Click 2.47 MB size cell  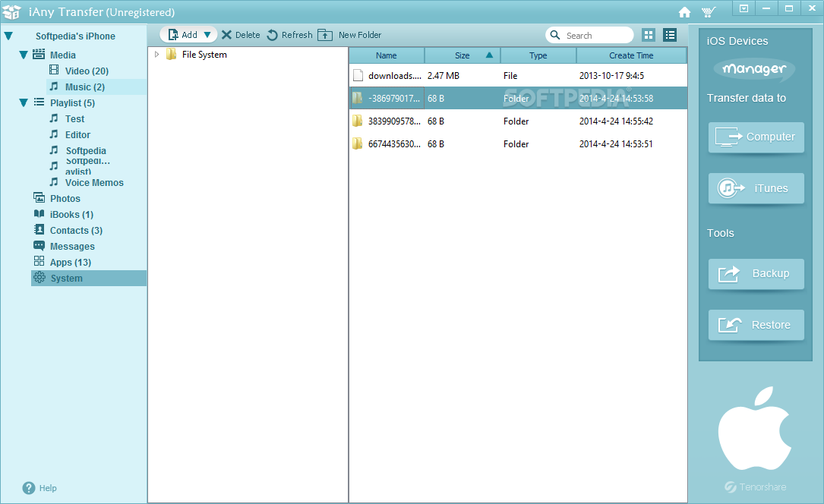[443, 76]
